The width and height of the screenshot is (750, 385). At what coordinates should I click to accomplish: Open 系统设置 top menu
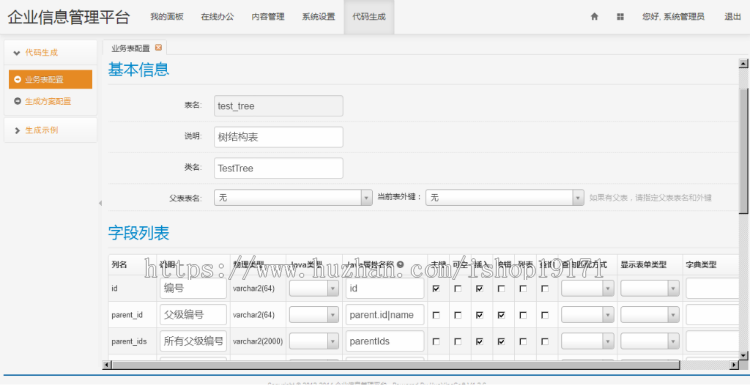pos(319,17)
